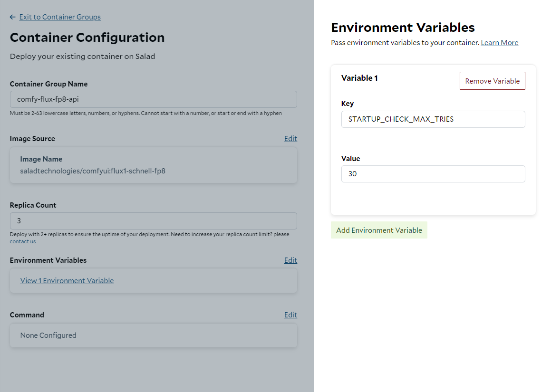
Task: Click Edit next to Command
Action: pos(290,315)
